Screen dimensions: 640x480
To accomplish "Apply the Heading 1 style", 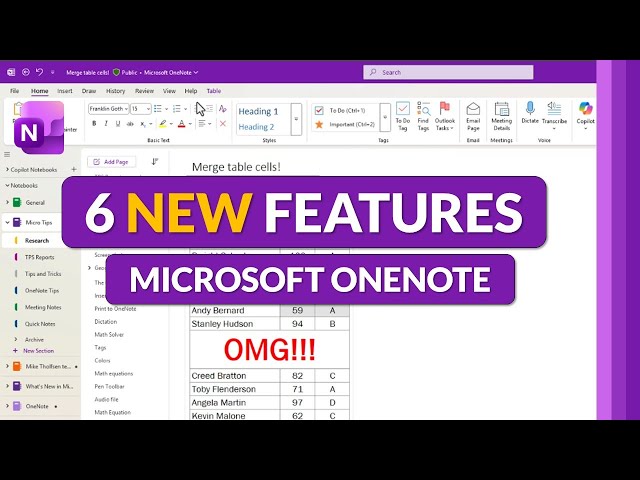I will point(258,111).
